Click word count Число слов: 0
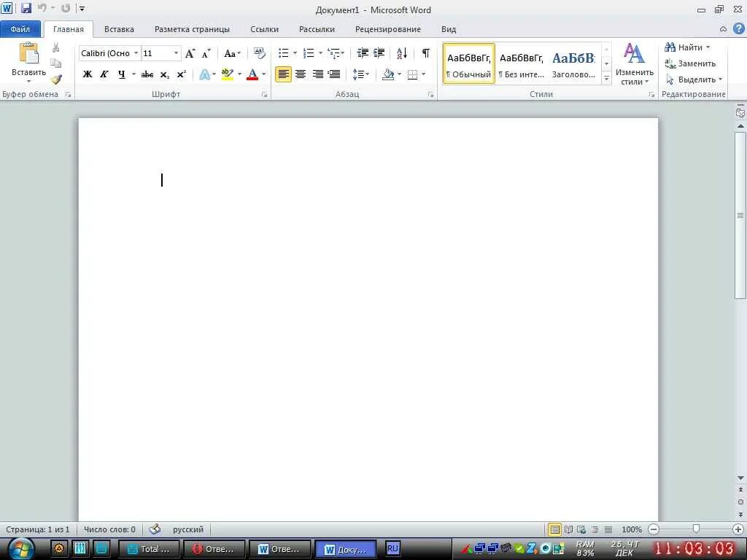 click(x=109, y=529)
